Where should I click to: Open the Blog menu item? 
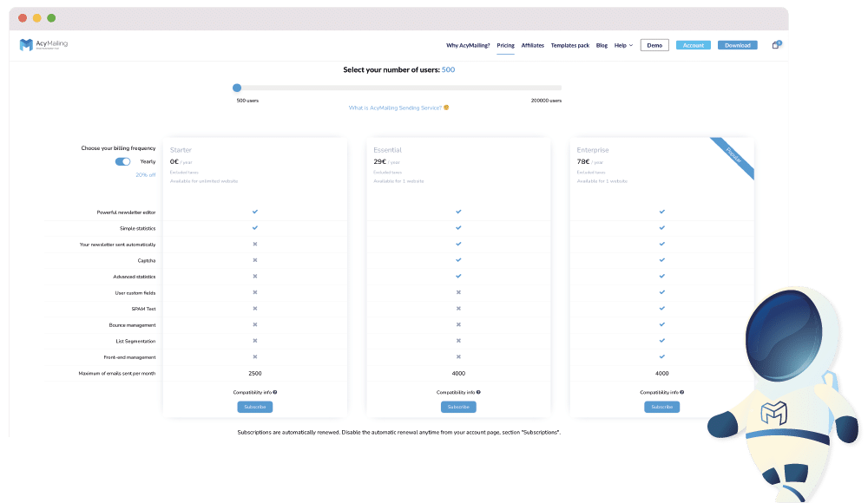tap(602, 45)
